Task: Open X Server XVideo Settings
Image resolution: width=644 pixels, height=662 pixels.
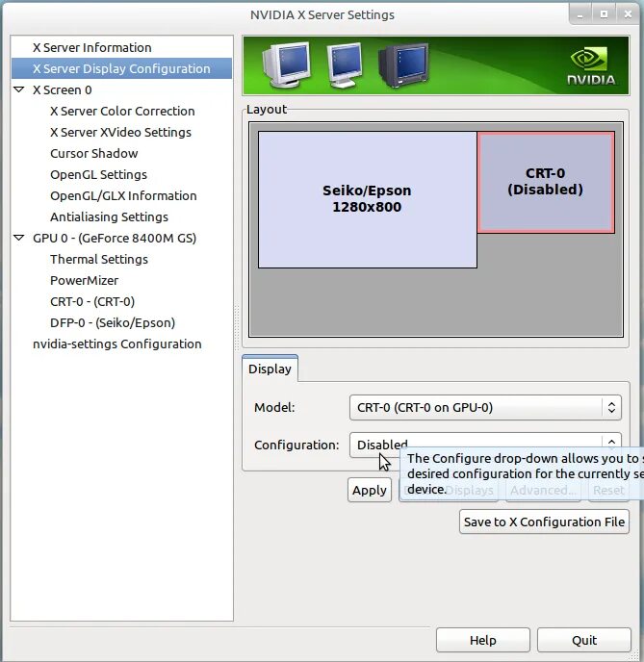Action: pos(120,132)
